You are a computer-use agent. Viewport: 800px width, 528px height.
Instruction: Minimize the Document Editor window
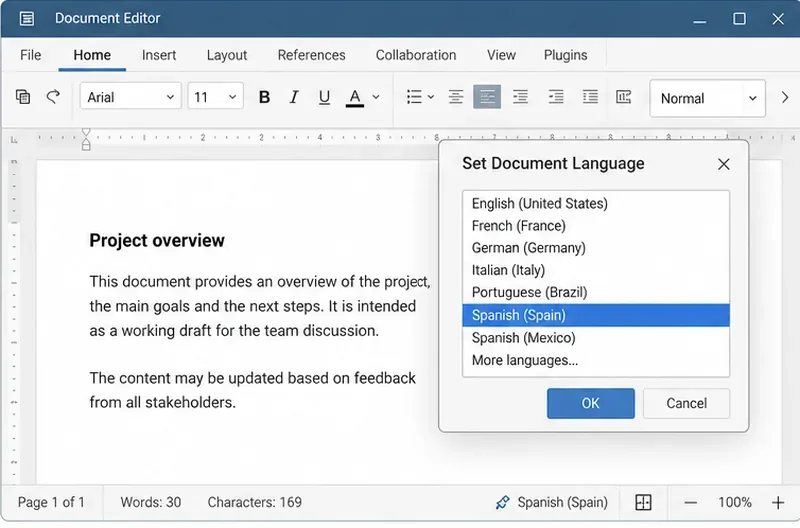pos(699,19)
